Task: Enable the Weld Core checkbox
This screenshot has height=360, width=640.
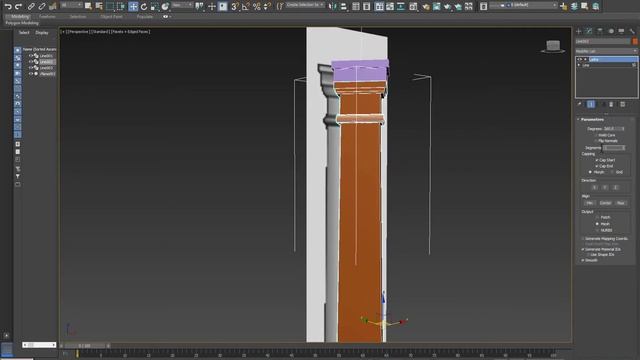Action: tap(596, 135)
